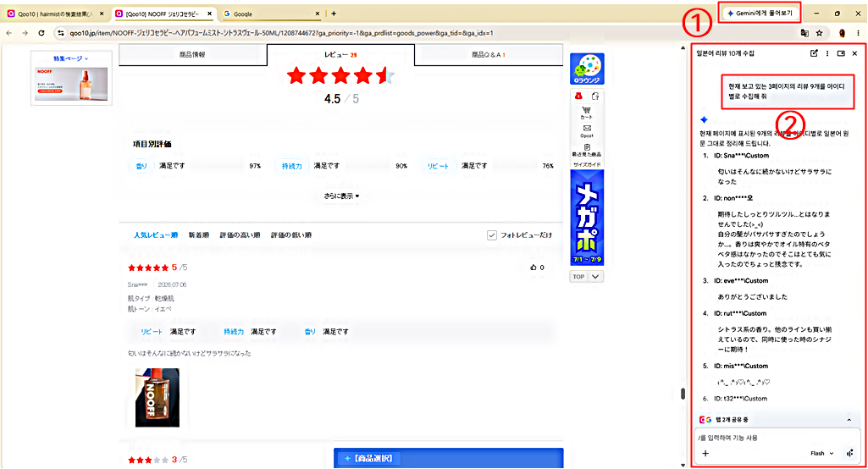Select text 'ID: eve***\Custom' in Gemini reply
The width and height of the screenshot is (868, 469).
[741, 281]
